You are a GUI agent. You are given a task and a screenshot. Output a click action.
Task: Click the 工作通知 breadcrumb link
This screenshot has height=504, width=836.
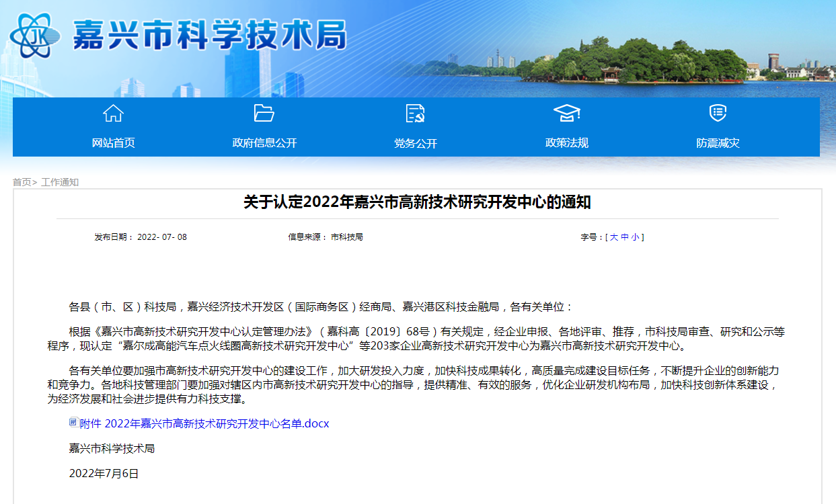pos(60,182)
